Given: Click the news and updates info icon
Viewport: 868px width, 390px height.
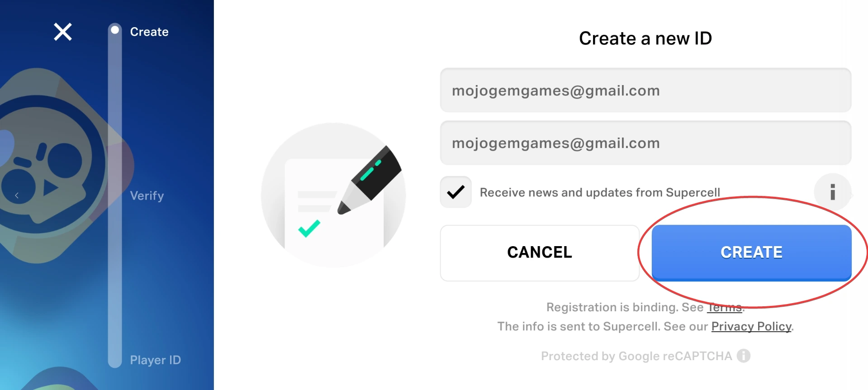Looking at the screenshot, I should click(832, 192).
